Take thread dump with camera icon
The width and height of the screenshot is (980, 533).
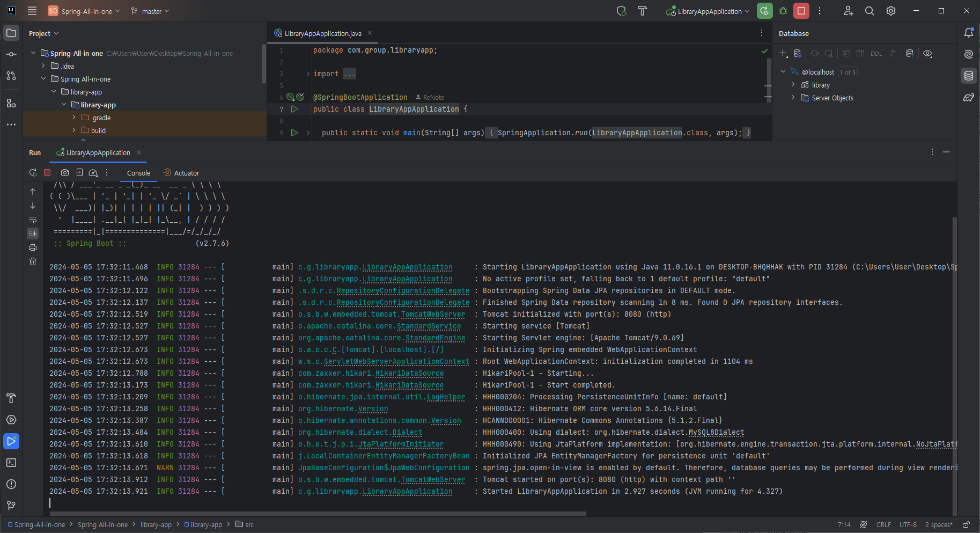click(x=65, y=173)
